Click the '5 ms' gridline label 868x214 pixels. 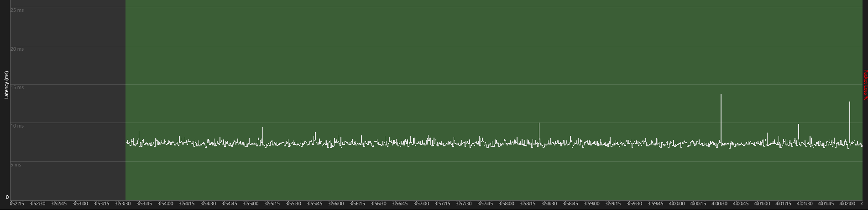click(16, 165)
